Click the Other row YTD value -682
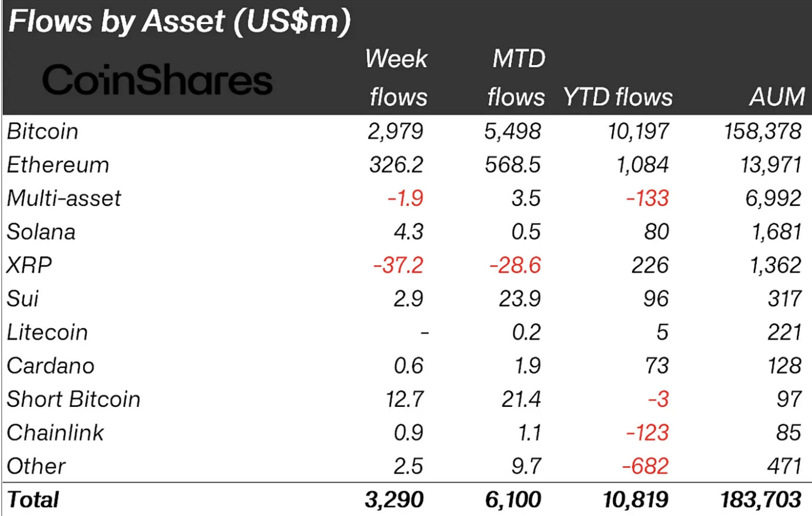 click(646, 466)
